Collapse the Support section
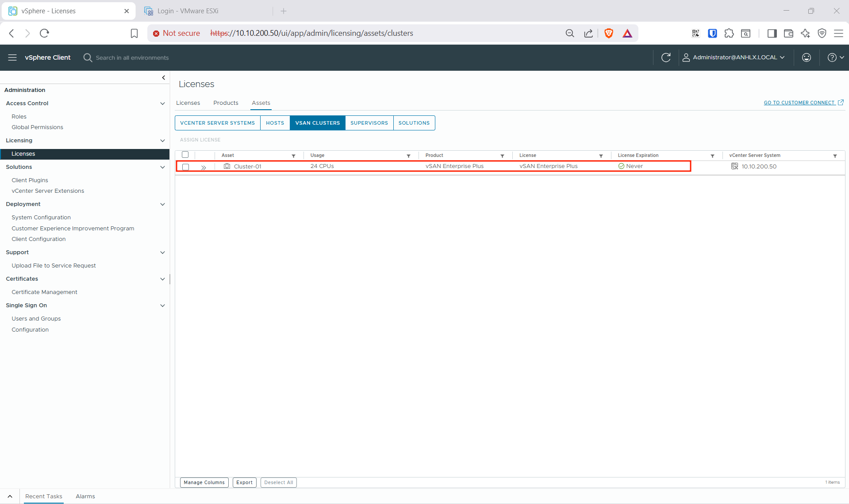The image size is (849, 504). pos(162,252)
